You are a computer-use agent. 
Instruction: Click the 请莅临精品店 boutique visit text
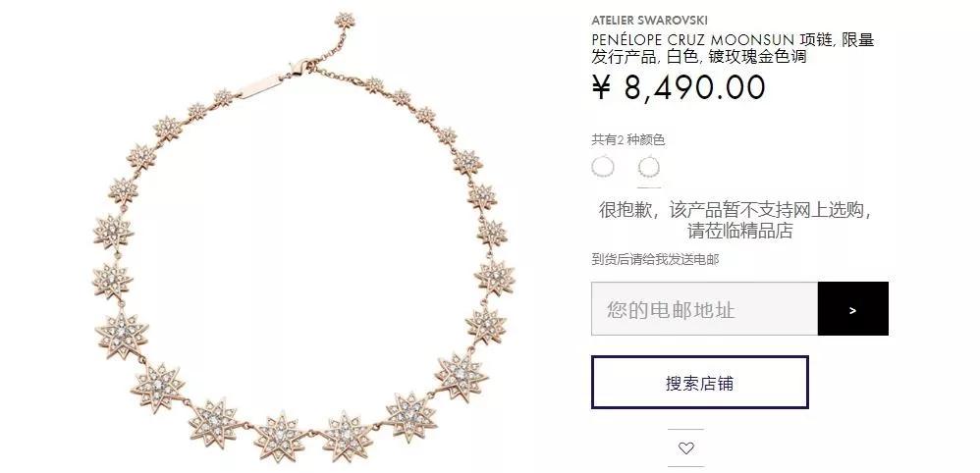(x=740, y=231)
